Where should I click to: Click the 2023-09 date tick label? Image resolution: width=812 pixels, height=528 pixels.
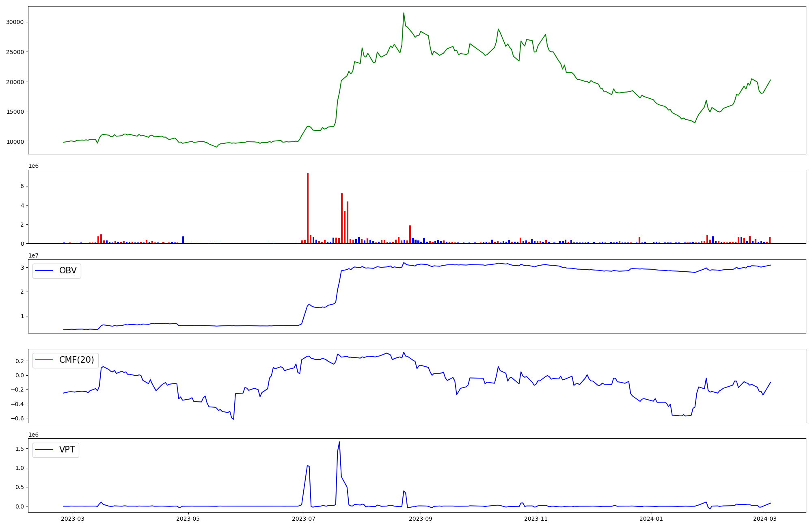point(421,519)
